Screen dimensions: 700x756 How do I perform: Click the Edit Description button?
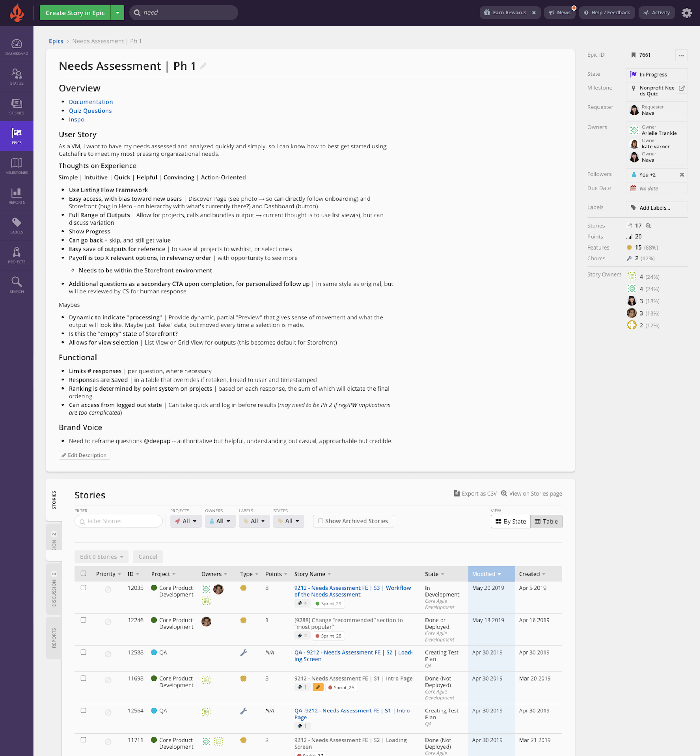point(85,455)
